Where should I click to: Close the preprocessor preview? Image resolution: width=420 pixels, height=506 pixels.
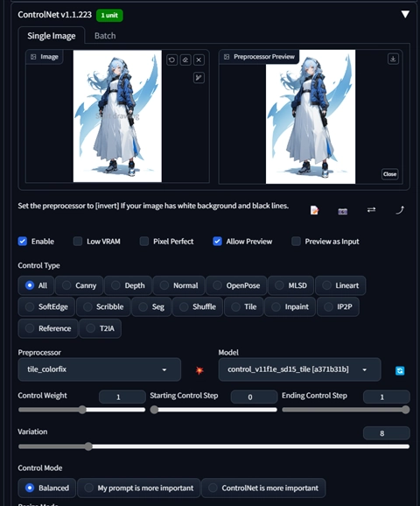(x=389, y=174)
